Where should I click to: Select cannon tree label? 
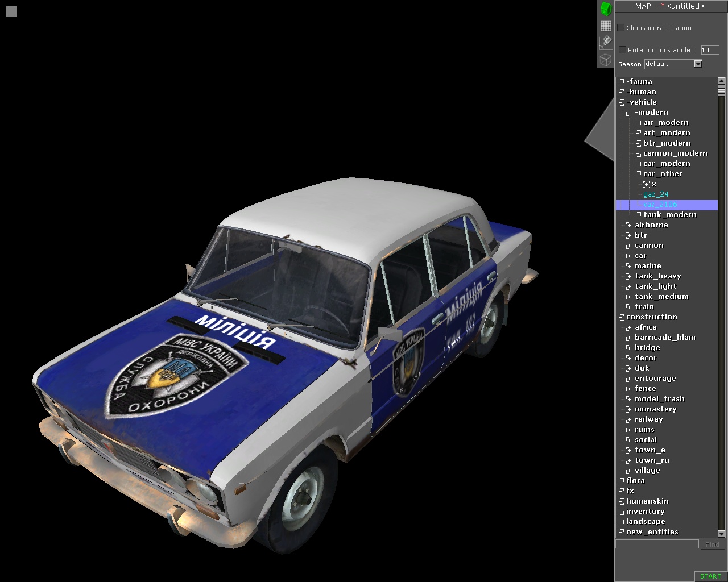pyautogui.click(x=649, y=246)
